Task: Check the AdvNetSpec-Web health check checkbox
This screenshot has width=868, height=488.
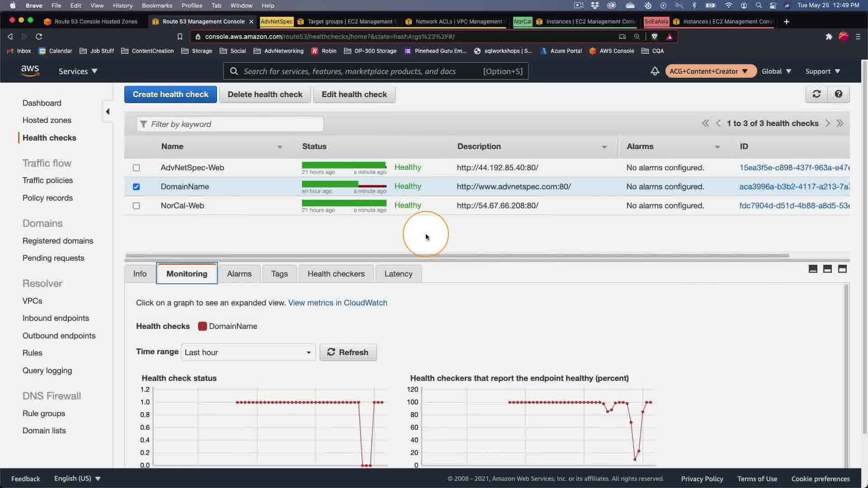Action: (x=136, y=168)
